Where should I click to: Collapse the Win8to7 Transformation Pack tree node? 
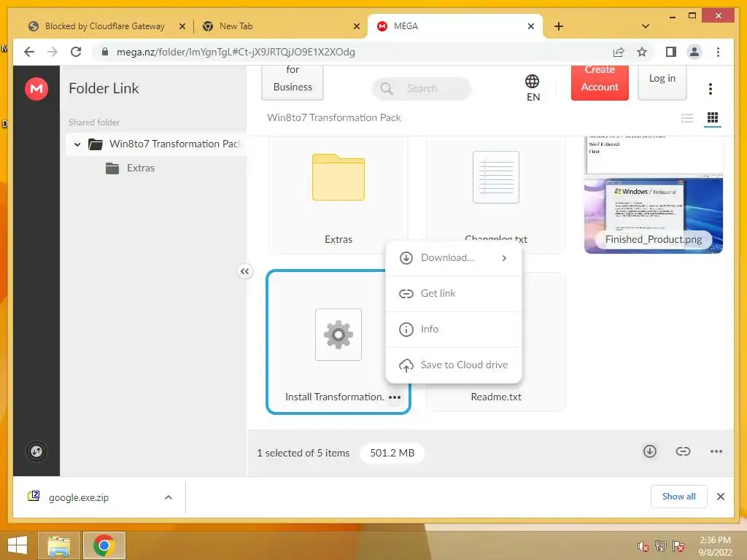(x=77, y=144)
